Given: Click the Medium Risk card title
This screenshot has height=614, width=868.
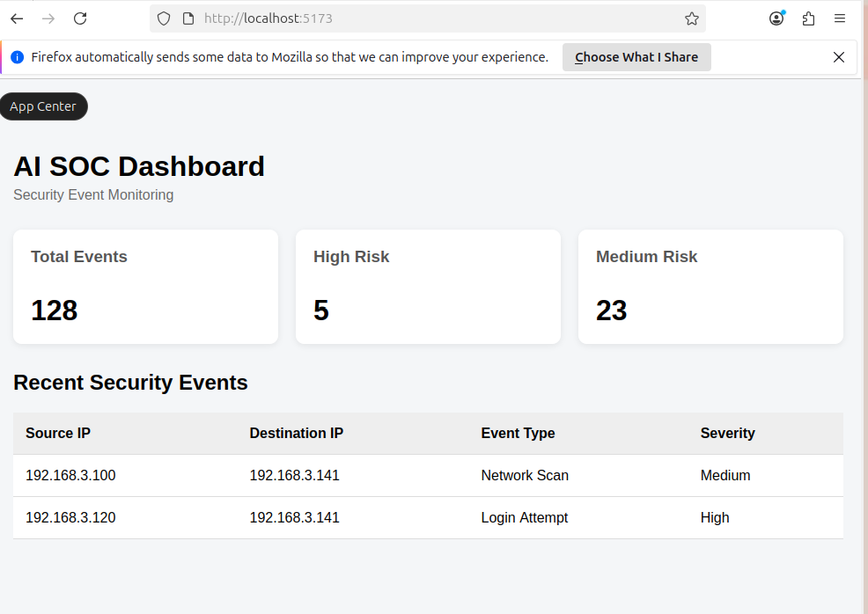Looking at the screenshot, I should [646, 257].
